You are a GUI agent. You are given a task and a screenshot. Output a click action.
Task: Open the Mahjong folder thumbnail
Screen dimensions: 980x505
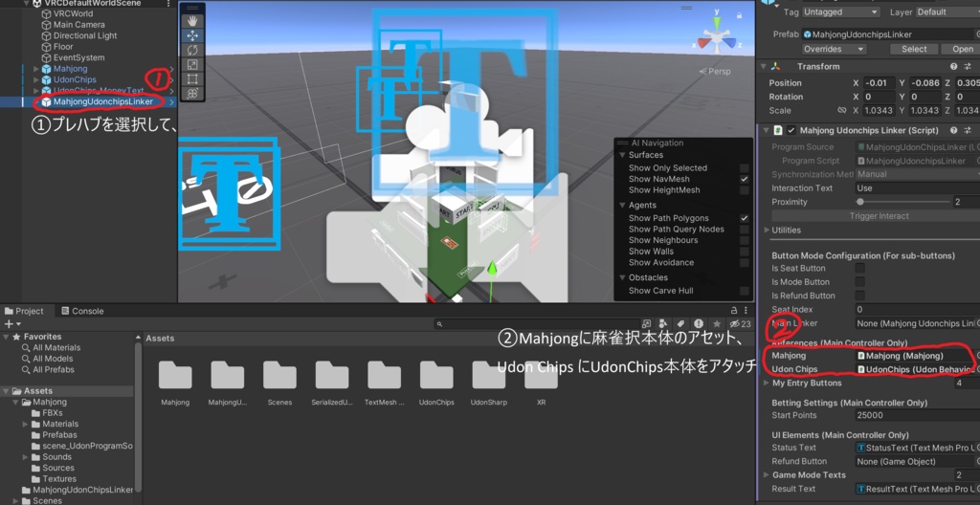click(x=175, y=375)
